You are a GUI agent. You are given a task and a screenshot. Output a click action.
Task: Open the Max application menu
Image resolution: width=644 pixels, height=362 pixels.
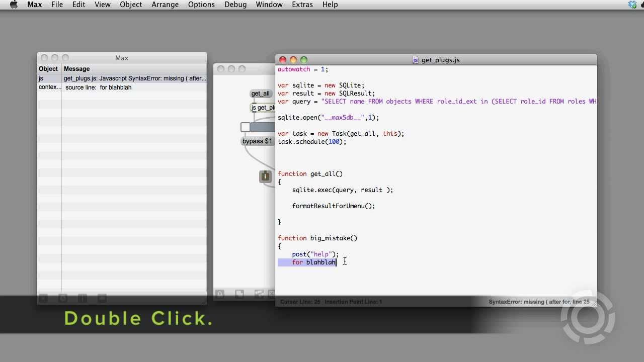(35, 5)
